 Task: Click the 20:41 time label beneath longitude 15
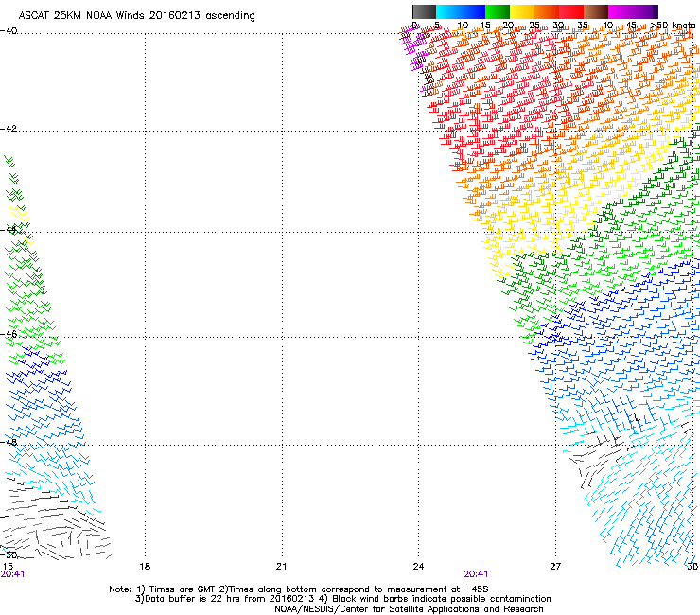pos(12,574)
